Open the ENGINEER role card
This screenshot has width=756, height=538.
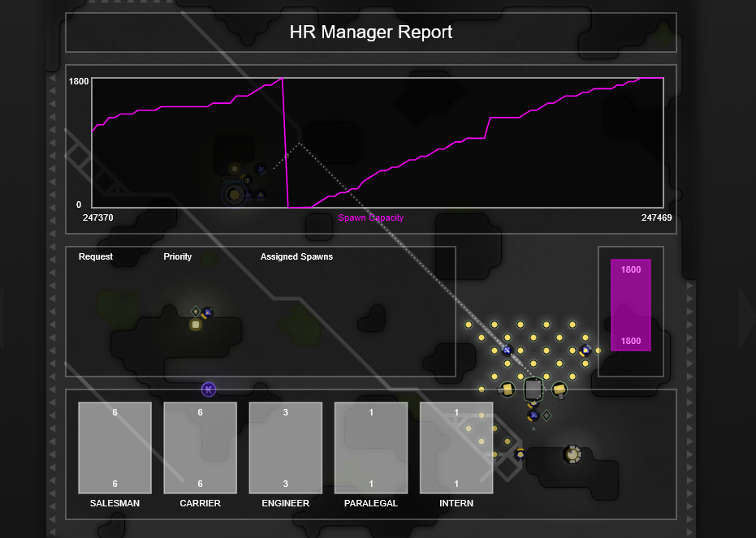[286, 448]
